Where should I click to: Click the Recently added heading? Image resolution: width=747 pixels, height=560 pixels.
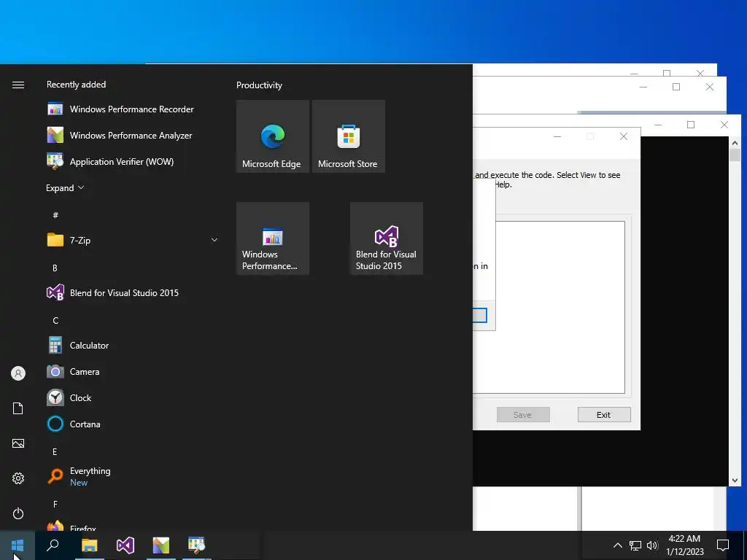click(x=76, y=85)
